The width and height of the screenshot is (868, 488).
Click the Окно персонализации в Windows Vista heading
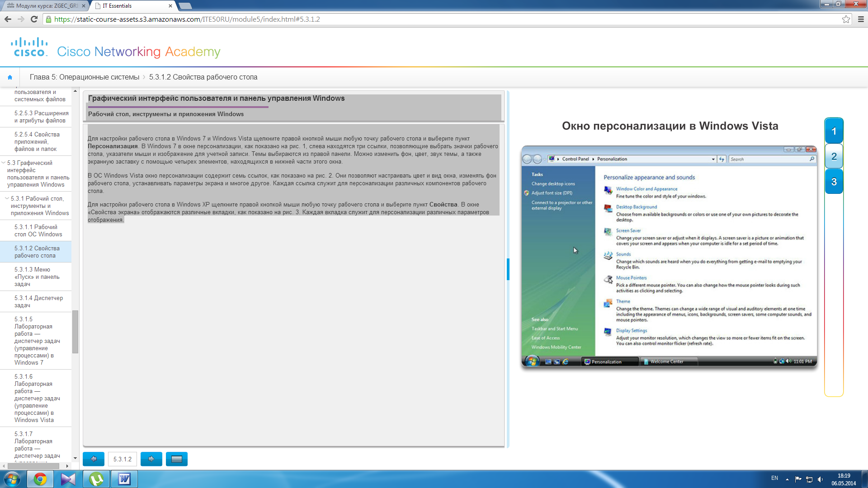pos(670,126)
